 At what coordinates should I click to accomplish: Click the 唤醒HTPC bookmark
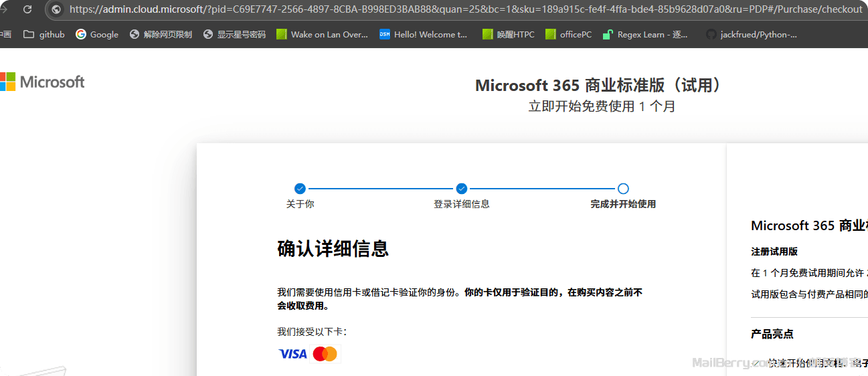point(508,34)
